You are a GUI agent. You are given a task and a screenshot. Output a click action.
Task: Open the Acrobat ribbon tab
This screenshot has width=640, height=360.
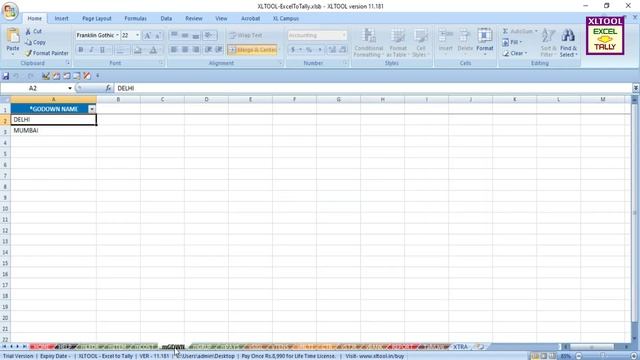[251, 18]
